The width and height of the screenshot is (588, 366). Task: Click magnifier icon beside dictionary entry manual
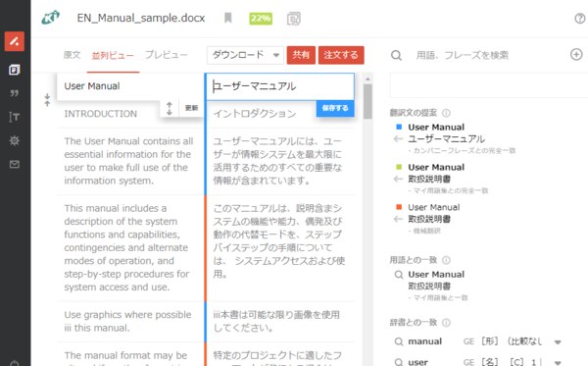point(399,341)
